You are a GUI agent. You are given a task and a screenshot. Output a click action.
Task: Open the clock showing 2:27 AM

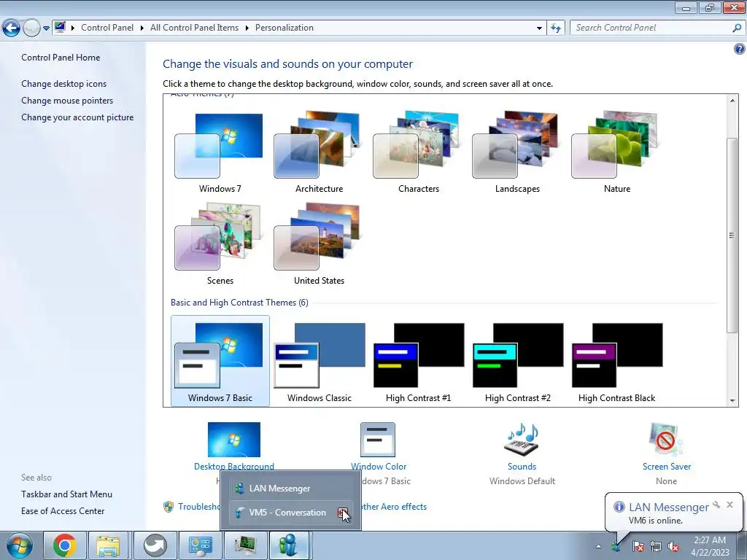(710, 546)
